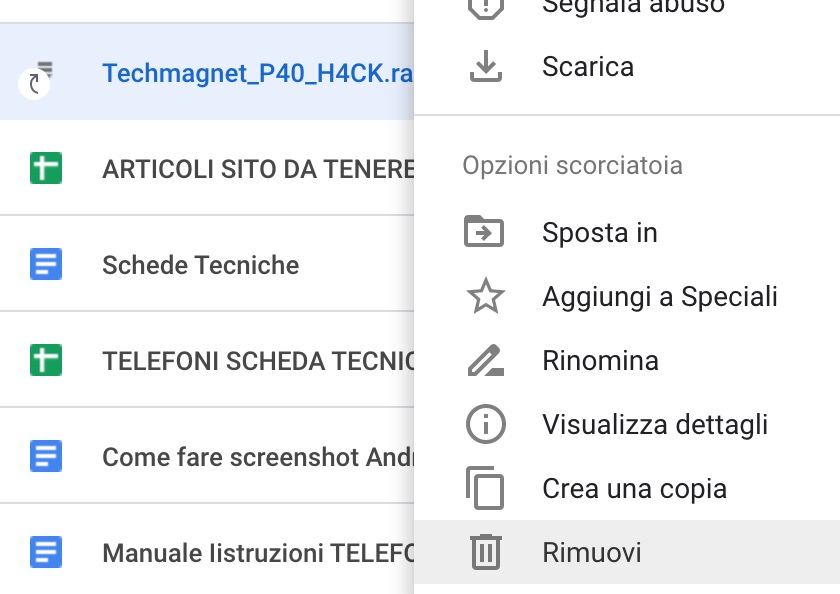840x594 pixels.
Task: Open the Schede Tecniche document
Action: 200,265
